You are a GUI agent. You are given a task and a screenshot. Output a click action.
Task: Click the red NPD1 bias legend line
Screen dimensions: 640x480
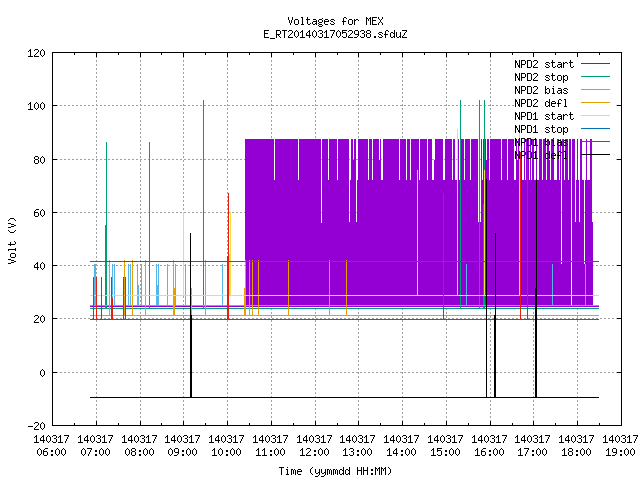[596, 142]
